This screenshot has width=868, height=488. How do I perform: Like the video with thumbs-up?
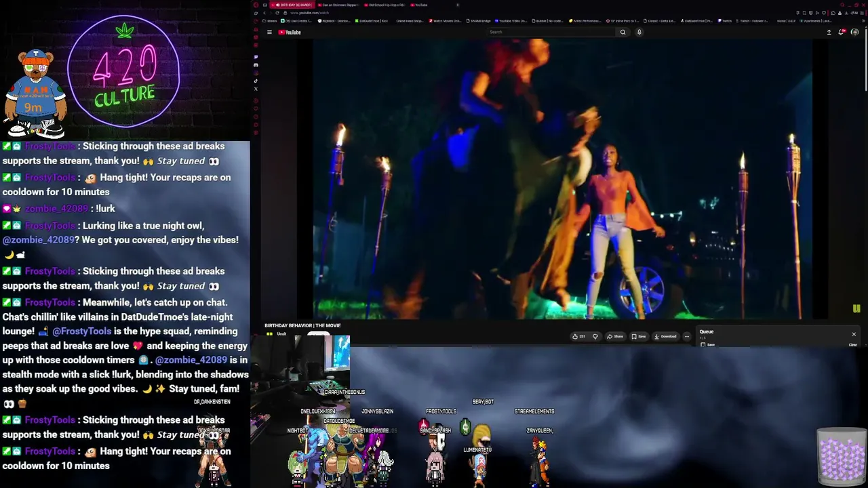[578, 336]
